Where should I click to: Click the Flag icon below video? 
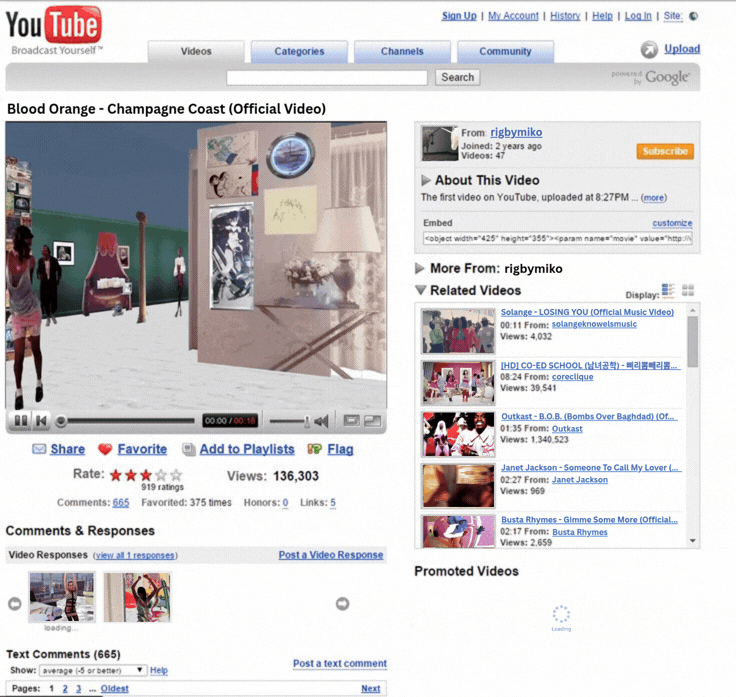314,449
